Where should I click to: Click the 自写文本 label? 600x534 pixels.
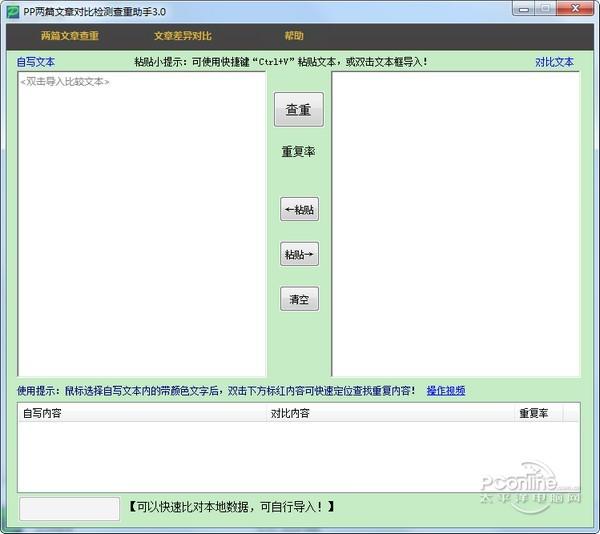tap(36, 62)
